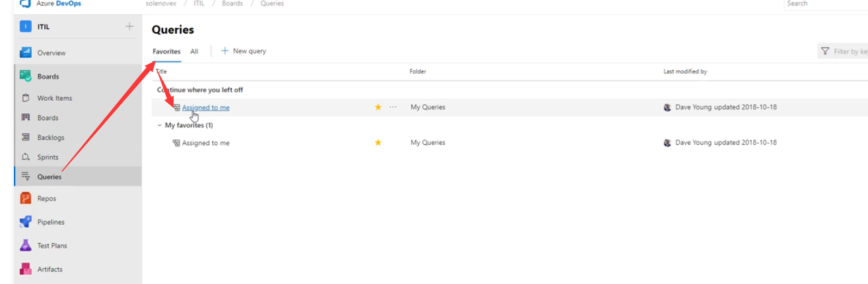Viewport: 868px width, 284px height.
Task: Collapse the My favorites (1) group
Action: click(x=159, y=125)
